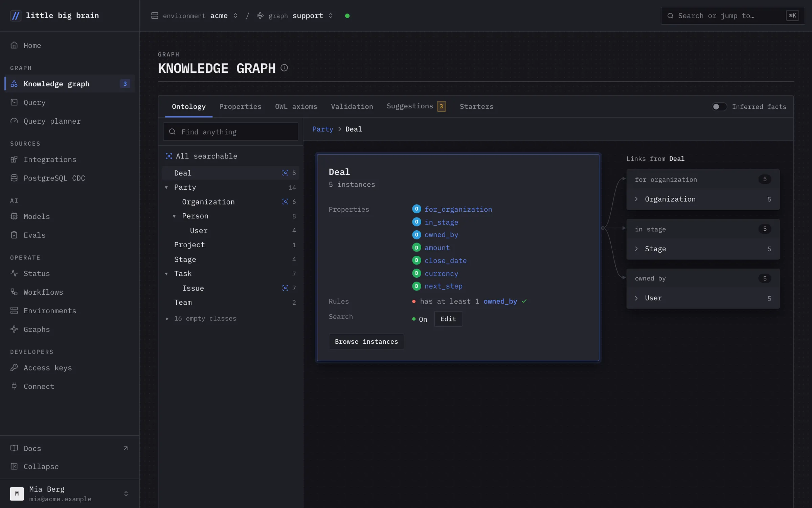
Task: Click the PostgreSQL CDC database icon
Action: tap(14, 178)
